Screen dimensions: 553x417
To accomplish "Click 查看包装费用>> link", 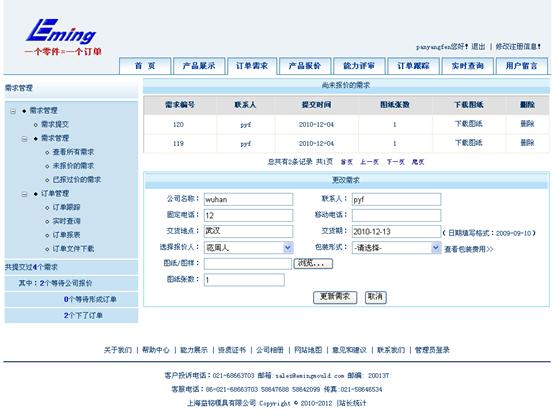I will coord(469,249).
